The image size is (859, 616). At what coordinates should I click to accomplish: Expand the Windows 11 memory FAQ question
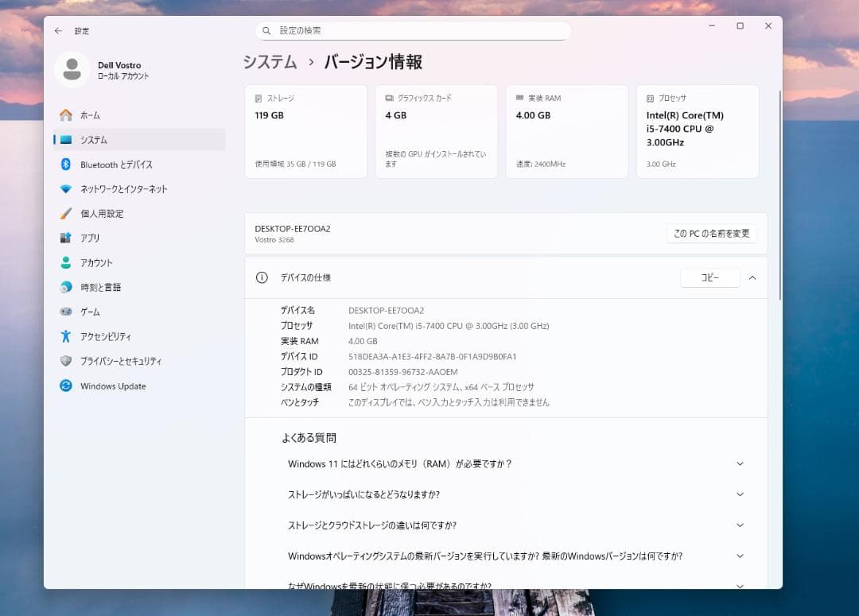[740, 463]
